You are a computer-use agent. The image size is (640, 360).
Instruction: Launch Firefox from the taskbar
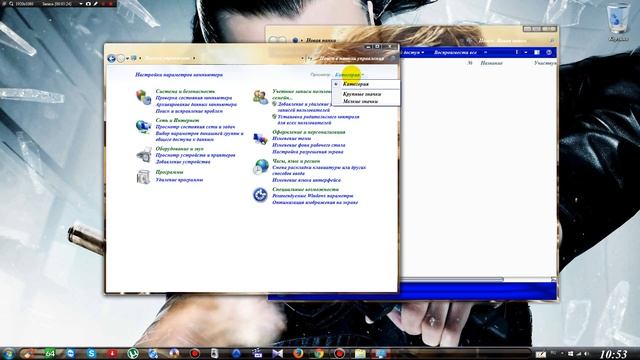298,353
